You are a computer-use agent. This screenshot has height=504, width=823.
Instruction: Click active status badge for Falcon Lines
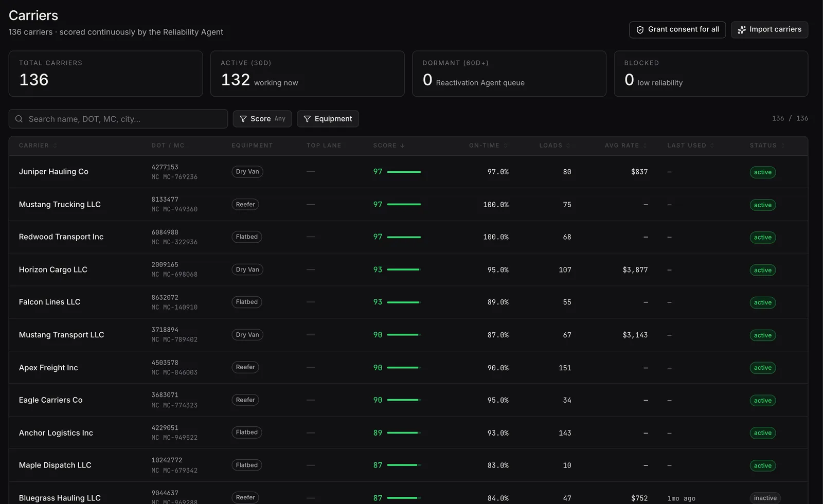(x=763, y=302)
